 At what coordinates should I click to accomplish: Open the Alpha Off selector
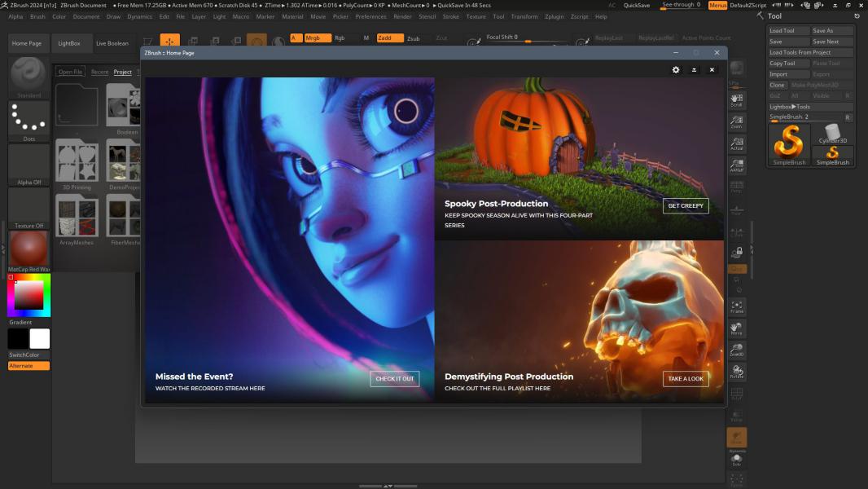point(28,164)
